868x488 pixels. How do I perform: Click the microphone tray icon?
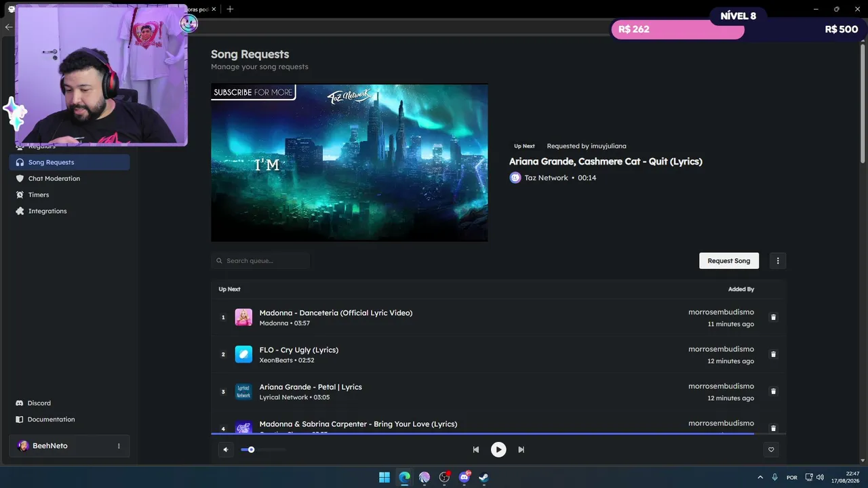tap(774, 477)
